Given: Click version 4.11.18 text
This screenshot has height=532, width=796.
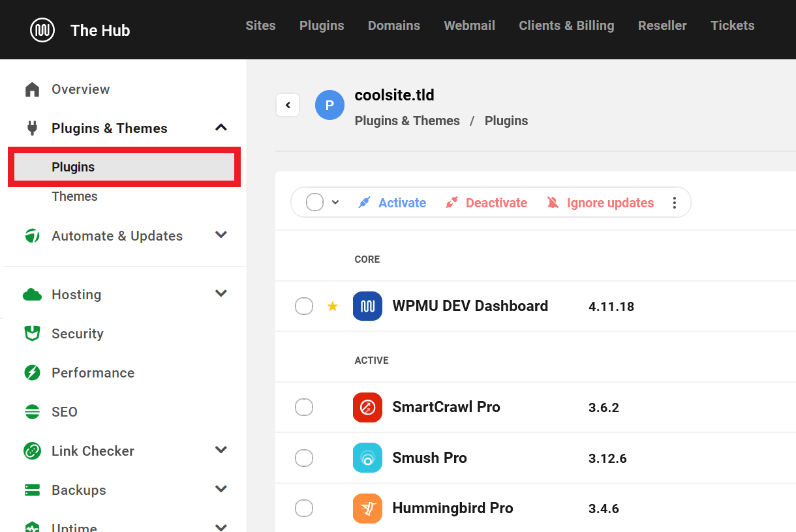Looking at the screenshot, I should click(x=611, y=306).
